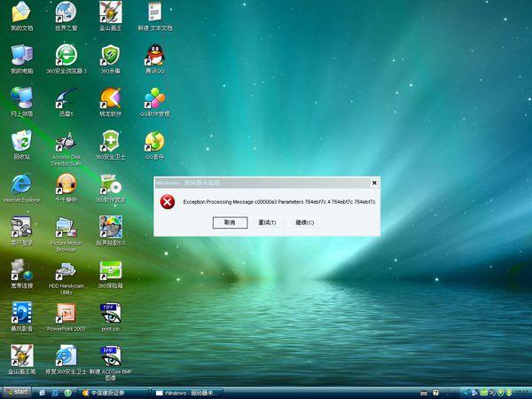Open 腾讯QQ penguin desktop icon
The image size is (532, 399).
click(154, 55)
